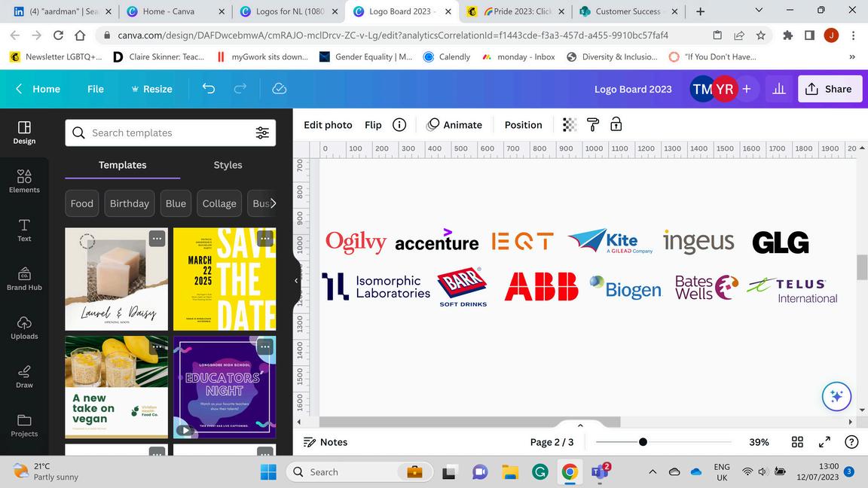The image size is (868, 488).
Task: Click the cloud save status icon
Action: tap(280, 89)
